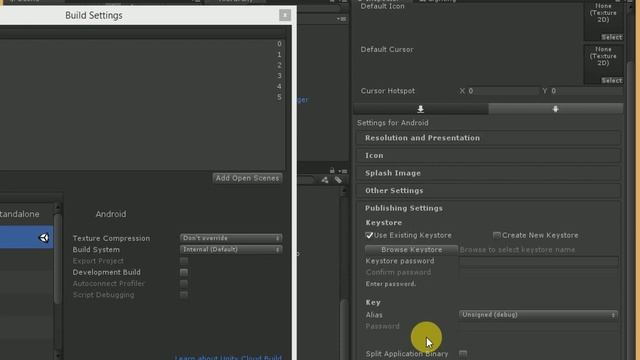Image resolution: width=640 pixels, height=360 pixels.
Task: Click the Cursor Hotspot X field
Action: click(x=503, y=91)
